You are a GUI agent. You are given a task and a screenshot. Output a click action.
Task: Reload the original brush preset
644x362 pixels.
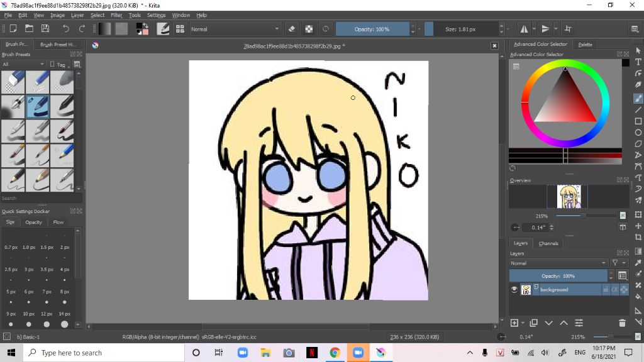[x=326, y=29]
